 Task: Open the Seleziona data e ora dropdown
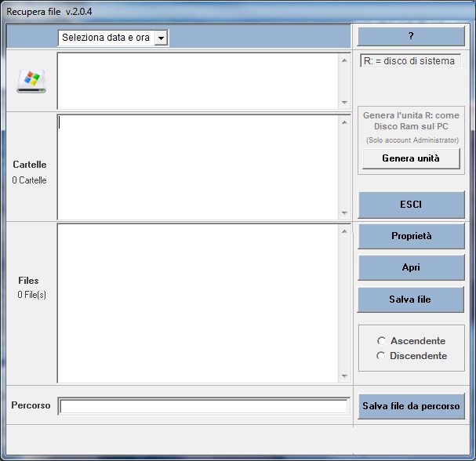coord(162,38)
